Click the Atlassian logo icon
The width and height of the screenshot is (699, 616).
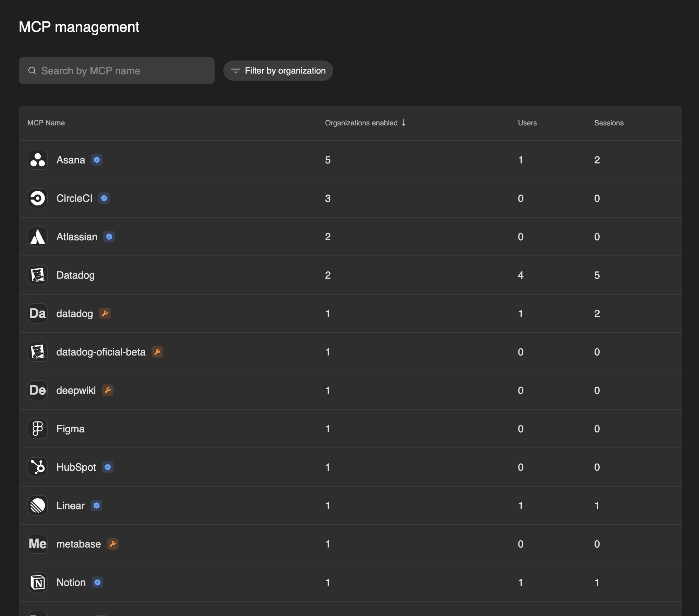[38, 237]
